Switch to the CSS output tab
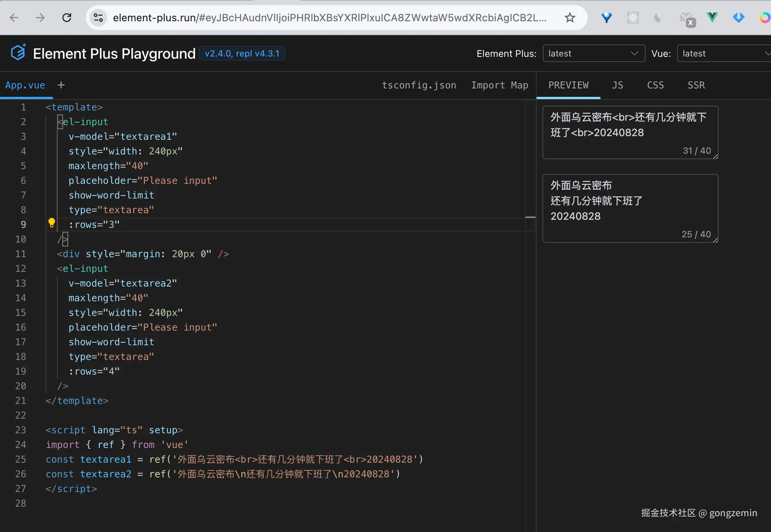 click(x=655, y=85)
